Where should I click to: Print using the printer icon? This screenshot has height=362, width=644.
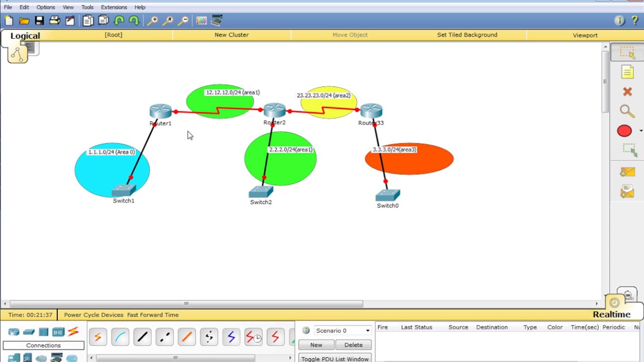[55, 21]
